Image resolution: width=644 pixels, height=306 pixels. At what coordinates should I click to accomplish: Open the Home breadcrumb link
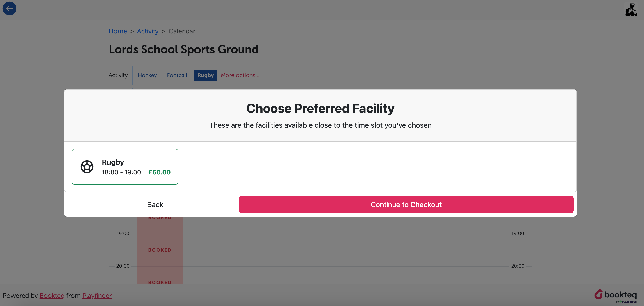click(118, 31)
